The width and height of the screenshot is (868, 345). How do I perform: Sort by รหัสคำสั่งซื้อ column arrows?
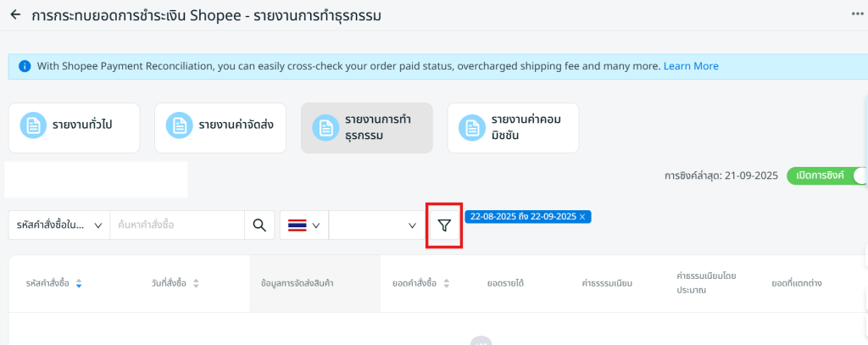pyautogui.click(x=79, y=283)
